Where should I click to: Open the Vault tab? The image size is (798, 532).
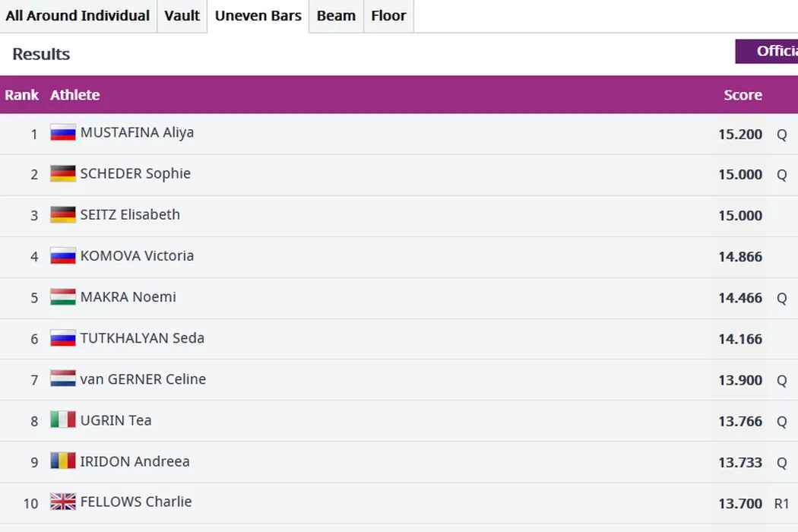tap(182, 16)
